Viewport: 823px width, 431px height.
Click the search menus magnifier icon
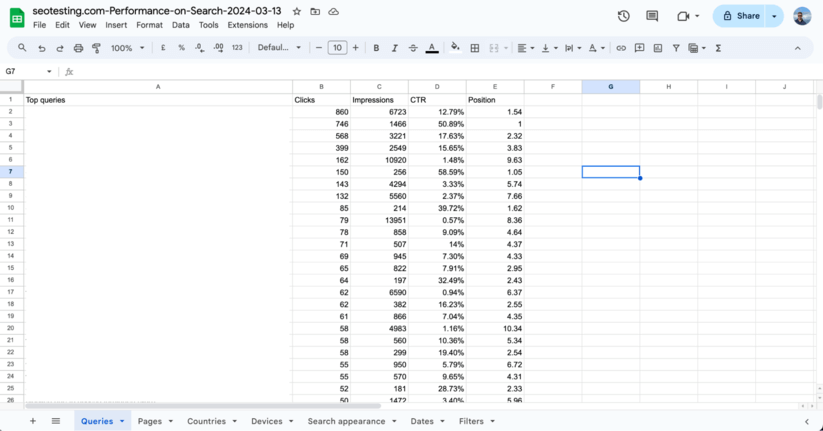(22, 48)
